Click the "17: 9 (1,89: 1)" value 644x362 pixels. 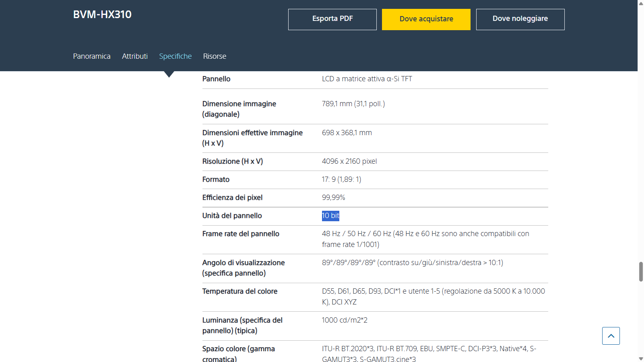click(x=342, y=179)
